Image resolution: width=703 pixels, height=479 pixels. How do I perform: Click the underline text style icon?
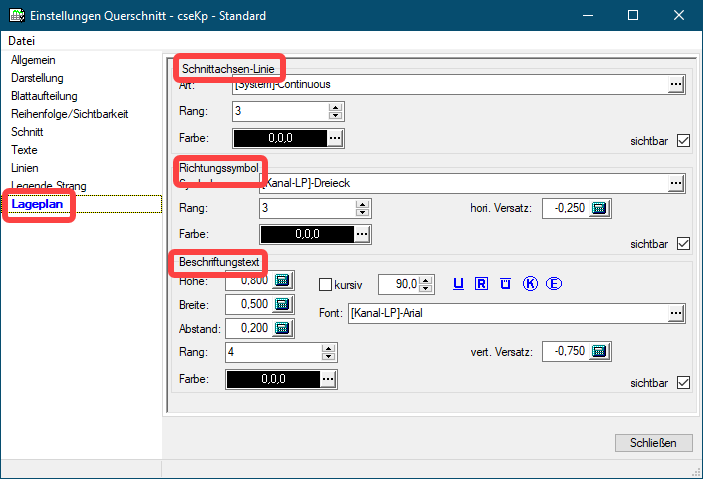pyautogui.click(x=459, y=284)
